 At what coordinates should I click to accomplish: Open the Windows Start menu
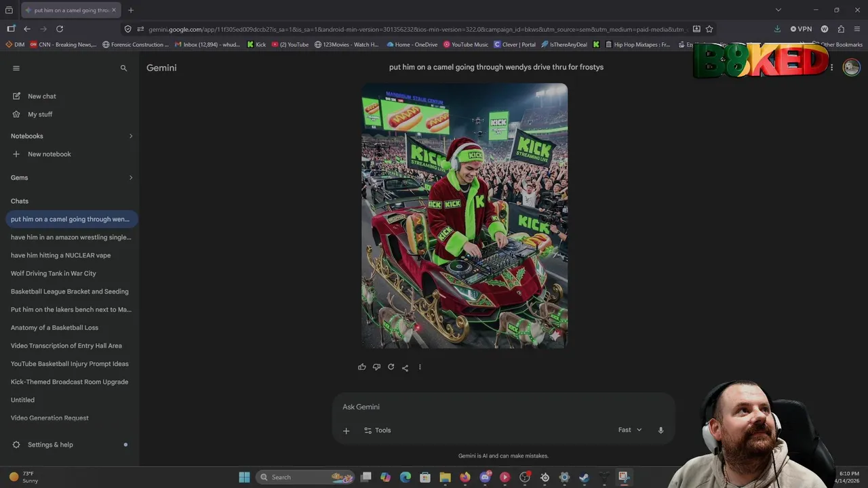(x=244, y=477)
